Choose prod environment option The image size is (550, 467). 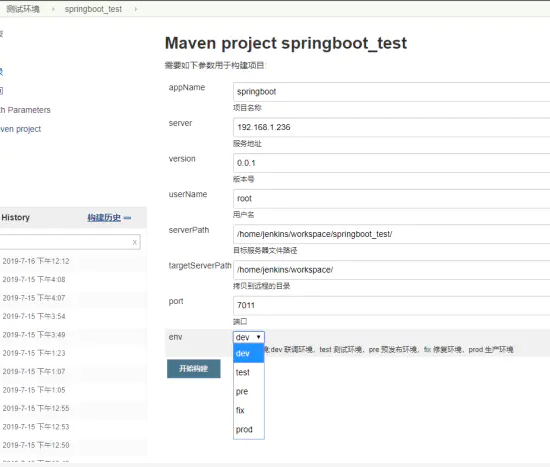(x=249, y=429)
